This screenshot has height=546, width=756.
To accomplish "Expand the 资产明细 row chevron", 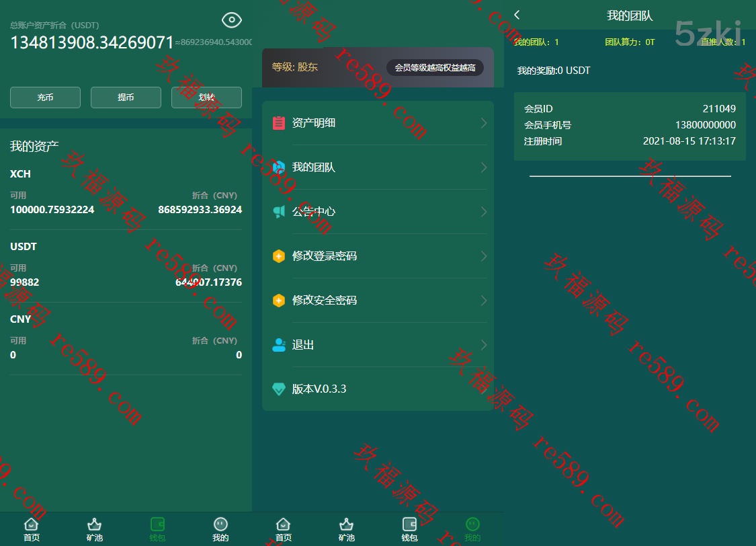I will coord(484,123).
